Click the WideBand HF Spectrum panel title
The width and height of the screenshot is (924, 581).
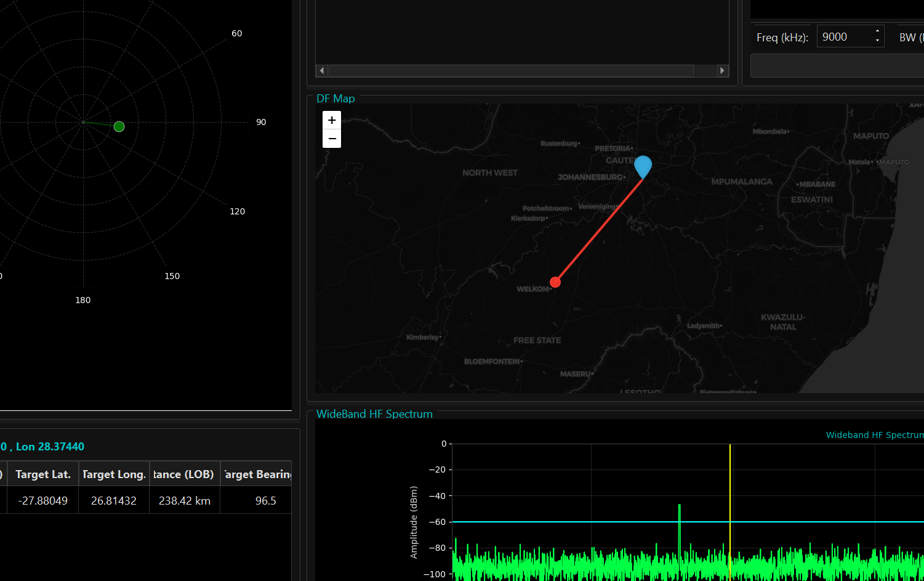click(x=374, y=414)
